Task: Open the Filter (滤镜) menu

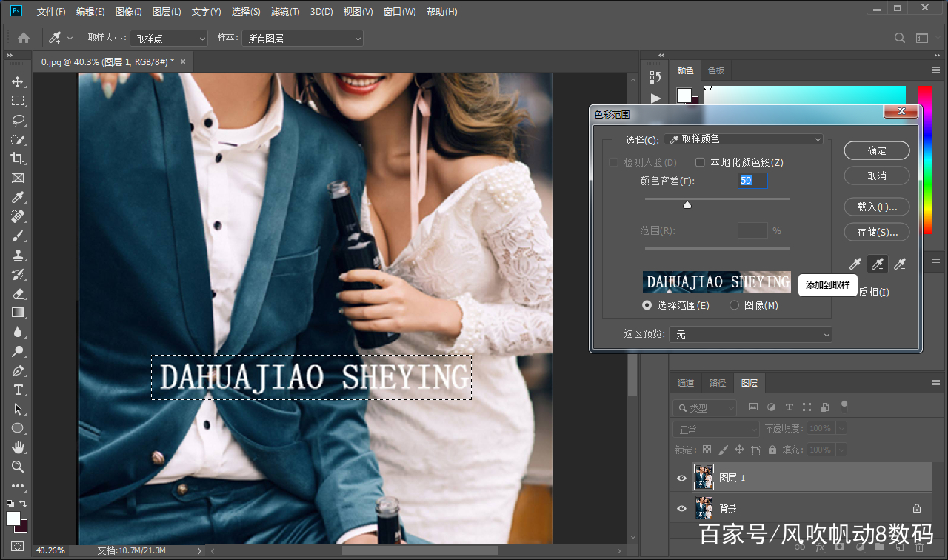Action: 285,12
